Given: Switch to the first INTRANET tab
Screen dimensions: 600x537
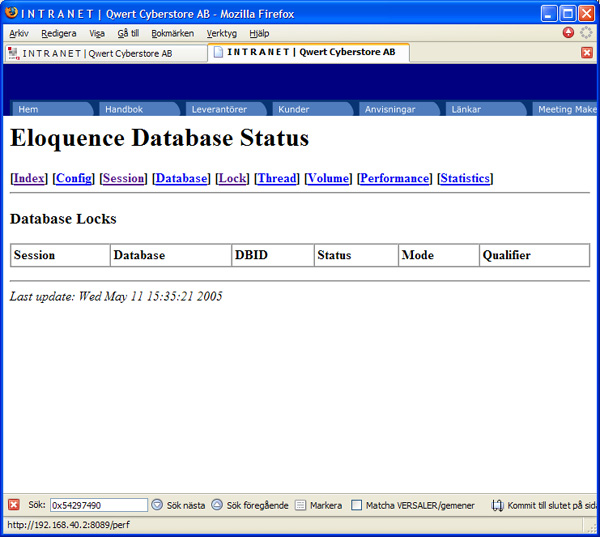Looking at the screenshot, I should (x=106, y=53).
